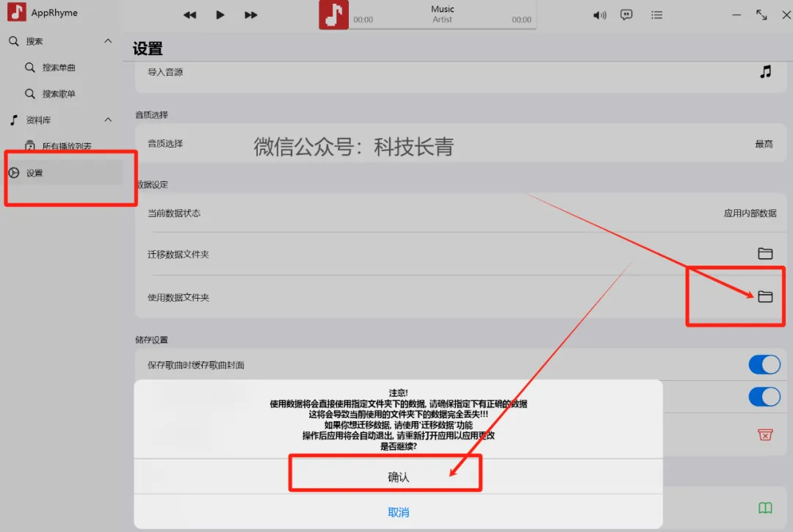793x532 pixels.
Task: Click the previous track rewind button
Action: point(189,15)
